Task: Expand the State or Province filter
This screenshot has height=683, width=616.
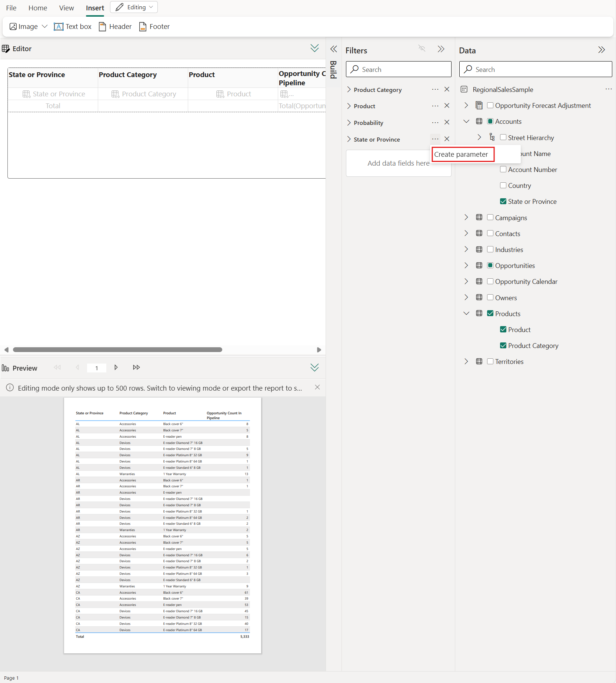Action: (349, 139)
